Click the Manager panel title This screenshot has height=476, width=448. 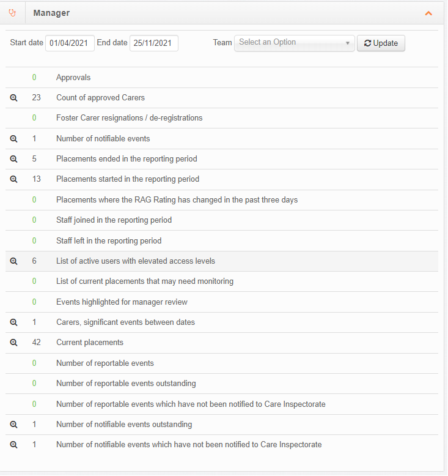click(51, 13)
